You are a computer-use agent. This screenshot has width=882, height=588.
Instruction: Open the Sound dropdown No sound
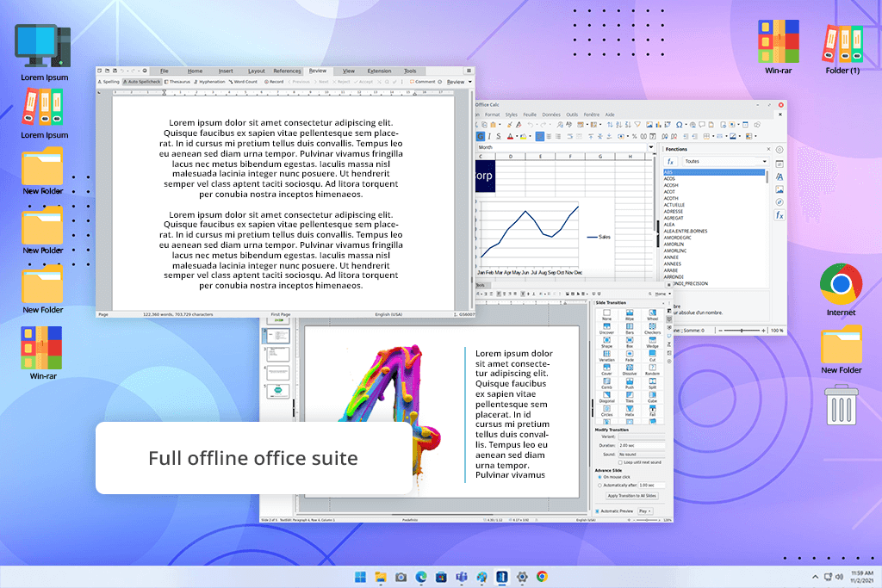pyautogui.click(x=641, y=455)
